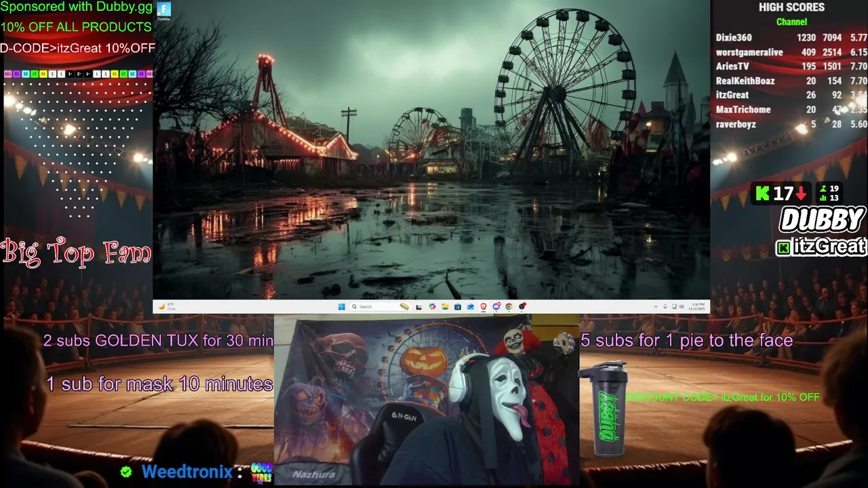Image resolution: width=868 pixels, height=488 pixels.
Task: Click the DUBBY logo text
Action: click(822, 220)
